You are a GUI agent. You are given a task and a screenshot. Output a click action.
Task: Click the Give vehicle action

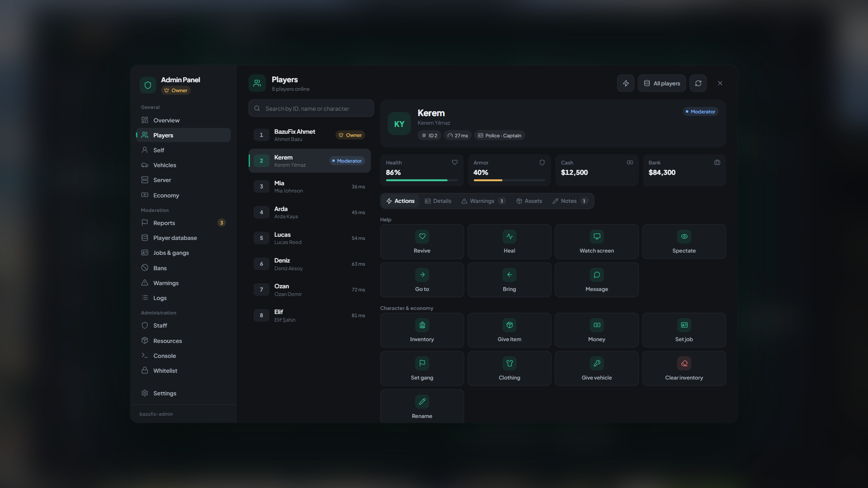tap(596, 369)
